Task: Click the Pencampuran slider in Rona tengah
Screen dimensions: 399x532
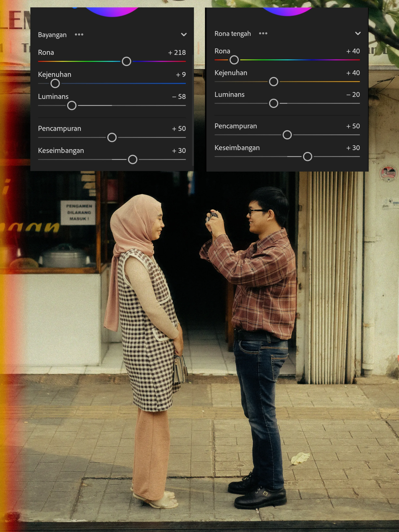Action: point(287,135)
